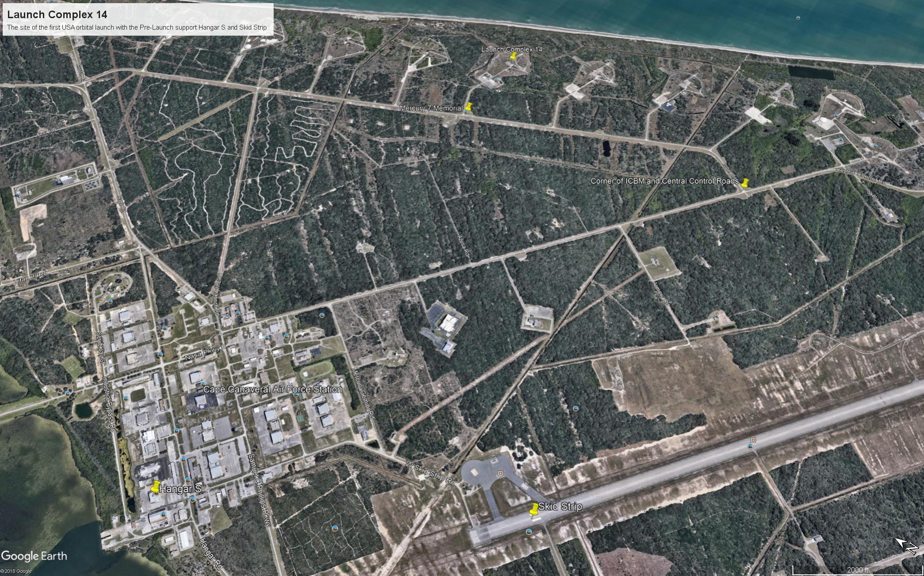
Task: Click the square marker icon on Skid Strip apron
Action: 500,473
